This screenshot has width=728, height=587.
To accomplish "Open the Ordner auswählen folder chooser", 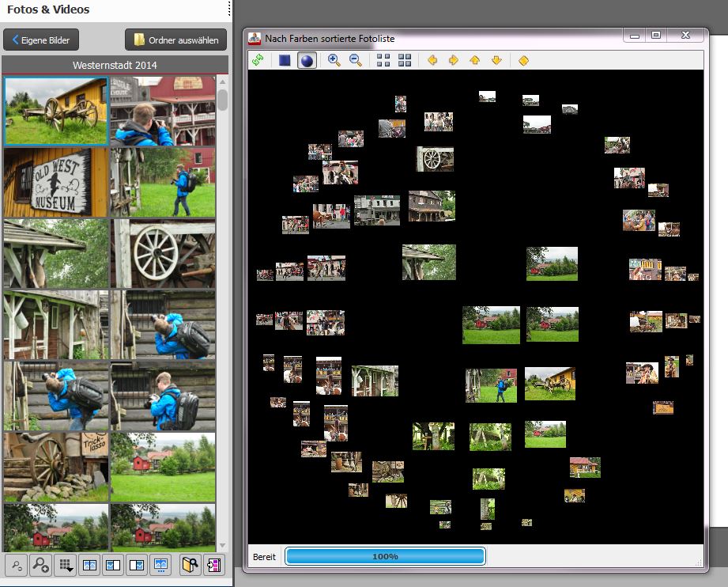I will (x=175, y=40).
